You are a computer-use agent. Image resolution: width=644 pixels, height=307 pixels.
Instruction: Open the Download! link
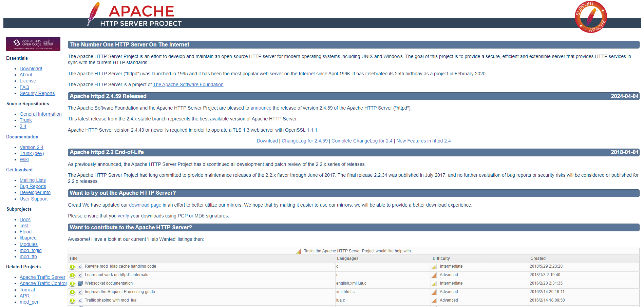(31, 69)
